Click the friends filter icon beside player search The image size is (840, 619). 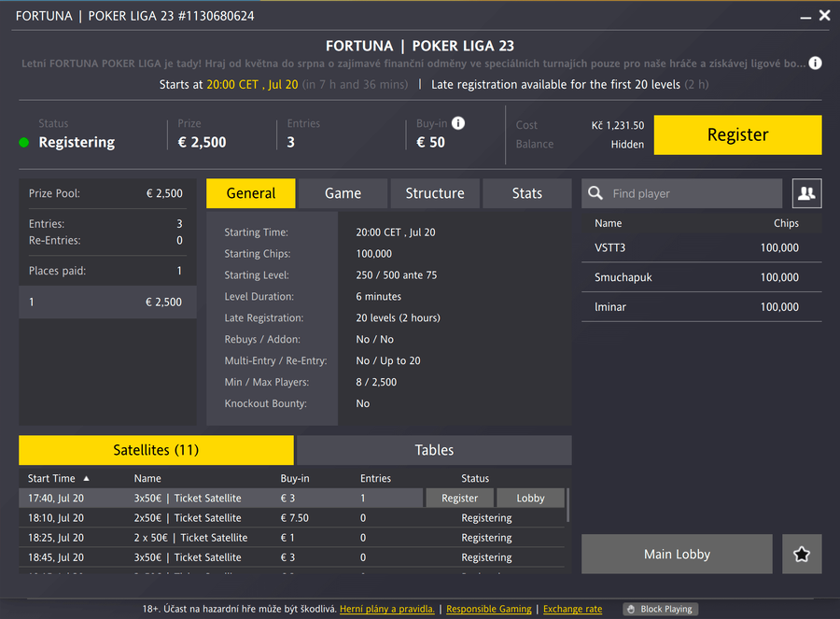point(806,193)
